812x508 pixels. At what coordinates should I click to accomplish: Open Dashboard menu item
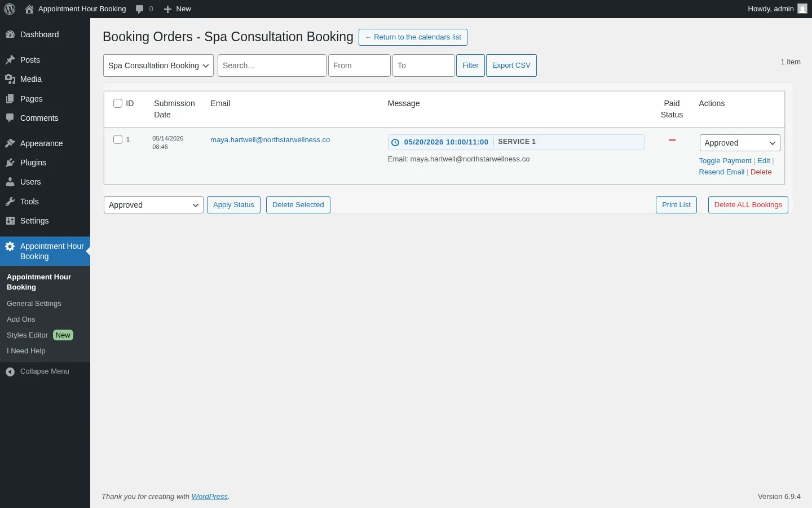coord(45,34)
